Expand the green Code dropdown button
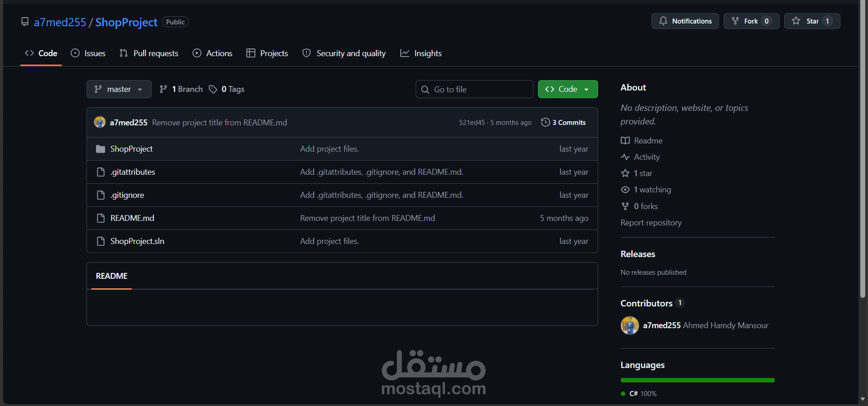The height and width of the screenshot is (406, 868). tap(568, 89)
